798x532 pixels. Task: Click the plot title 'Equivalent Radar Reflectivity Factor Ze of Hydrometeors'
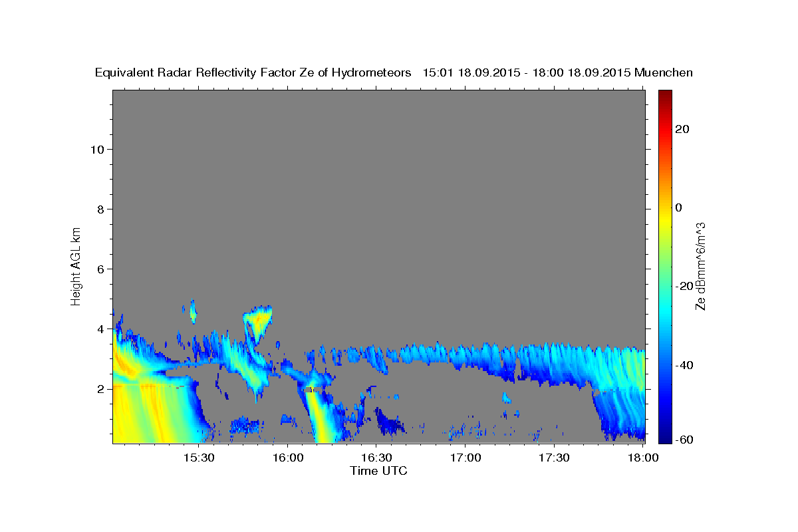pos(253,73)
